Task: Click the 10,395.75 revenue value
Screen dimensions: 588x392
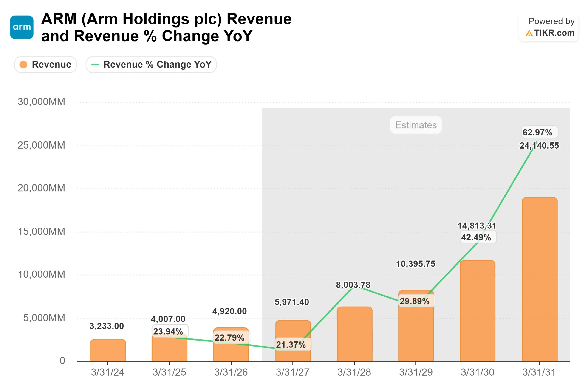Action: [416, 264]
